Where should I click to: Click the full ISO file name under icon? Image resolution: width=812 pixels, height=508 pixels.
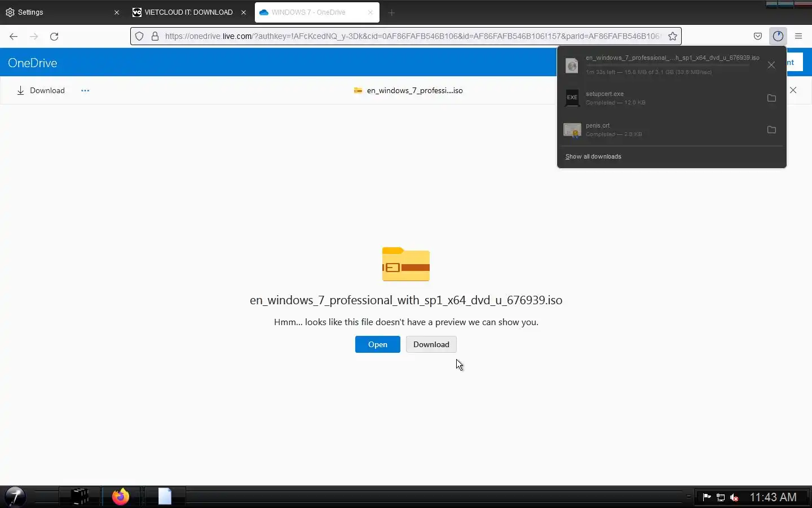406,300
